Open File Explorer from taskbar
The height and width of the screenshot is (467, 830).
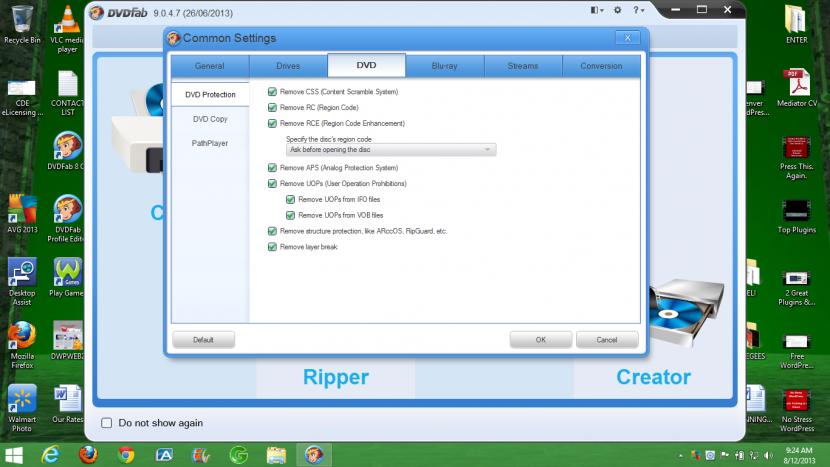pos(276,455)
